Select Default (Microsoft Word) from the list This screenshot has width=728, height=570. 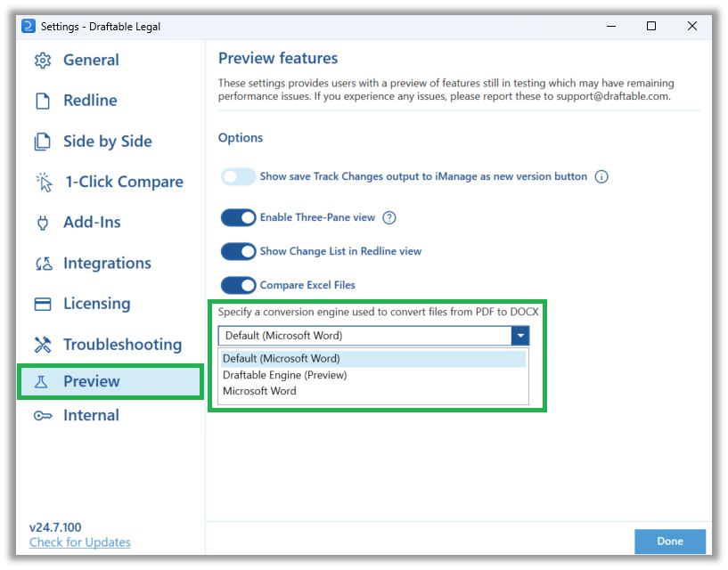[x=373, y=358]
